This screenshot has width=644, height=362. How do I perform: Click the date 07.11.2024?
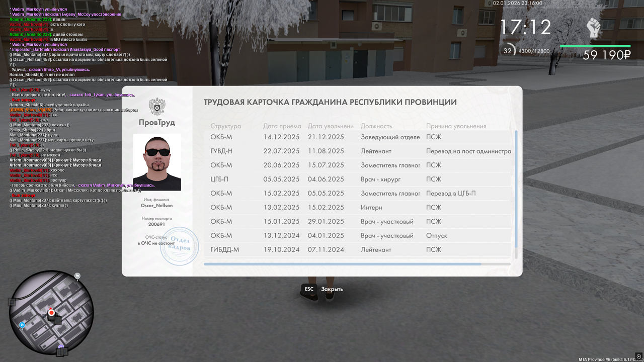coord(326,249)
